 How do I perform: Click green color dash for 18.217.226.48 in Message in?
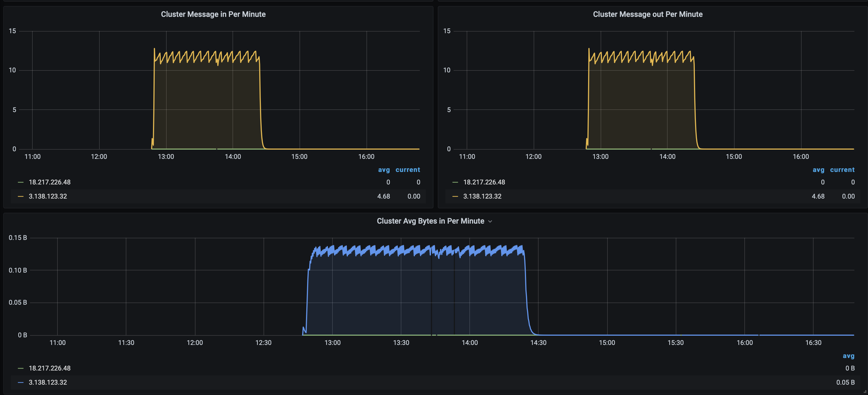pyautogui.click(x=20, y=182)
